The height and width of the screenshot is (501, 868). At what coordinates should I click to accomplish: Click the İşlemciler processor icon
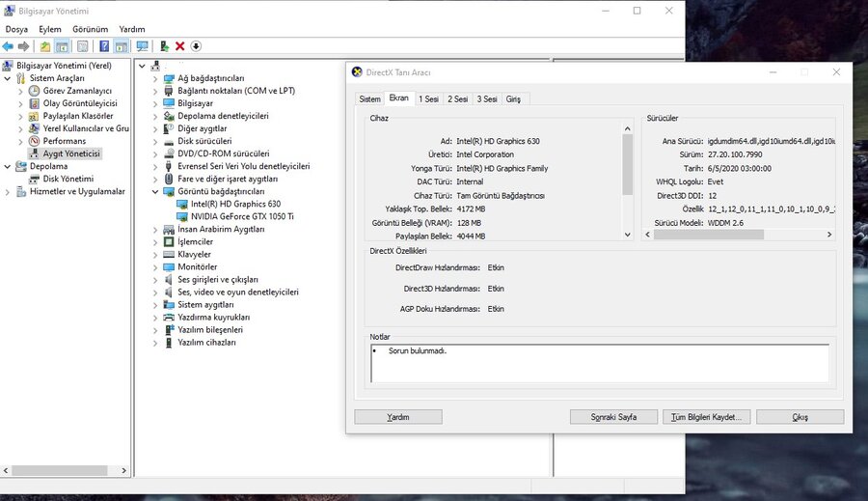point(169,241)
